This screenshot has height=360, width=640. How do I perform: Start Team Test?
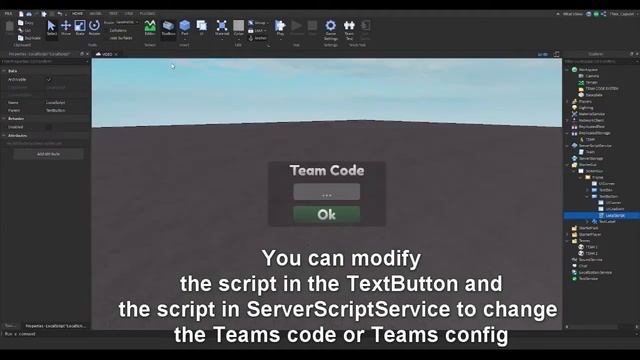click(x=349, y=29)
